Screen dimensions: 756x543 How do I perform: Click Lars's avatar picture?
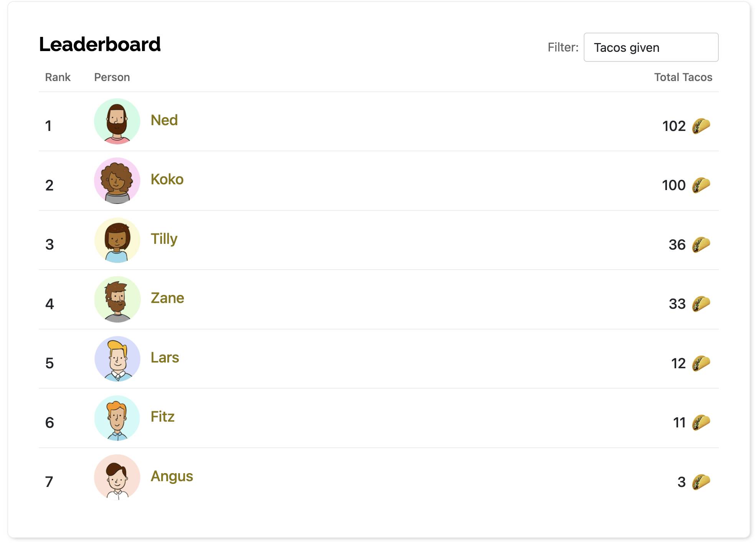point(117,358)
